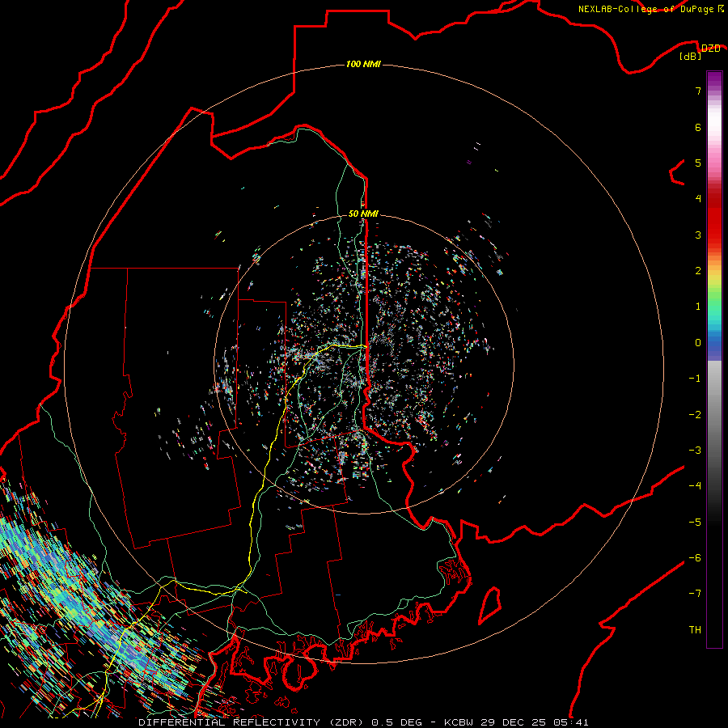The width and height of the screenshot is (728, 728).
Task: Click legend value 7 on the color scale
Action: (x=698, y=91)
